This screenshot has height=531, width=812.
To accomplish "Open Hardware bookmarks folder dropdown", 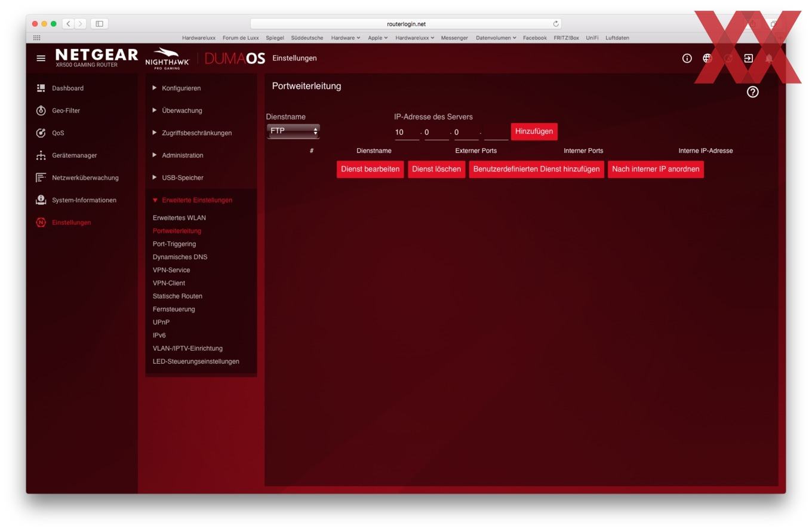I will pos(346,38).
